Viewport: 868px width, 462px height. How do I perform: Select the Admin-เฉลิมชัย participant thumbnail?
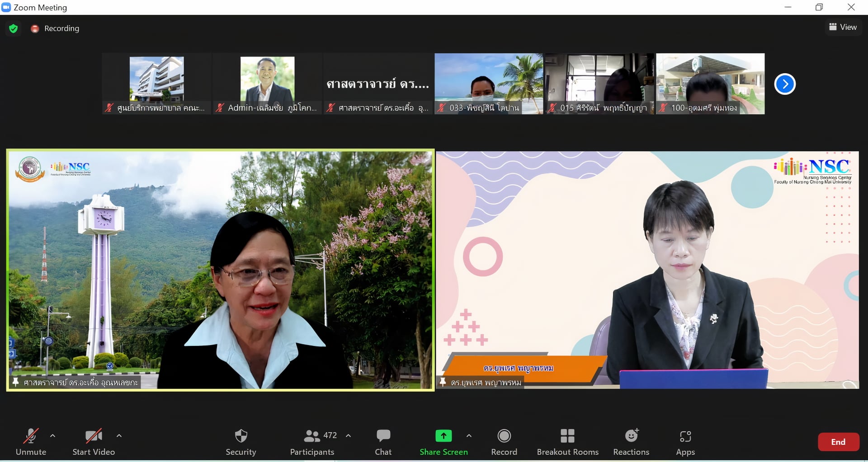(x=267, y=84)
